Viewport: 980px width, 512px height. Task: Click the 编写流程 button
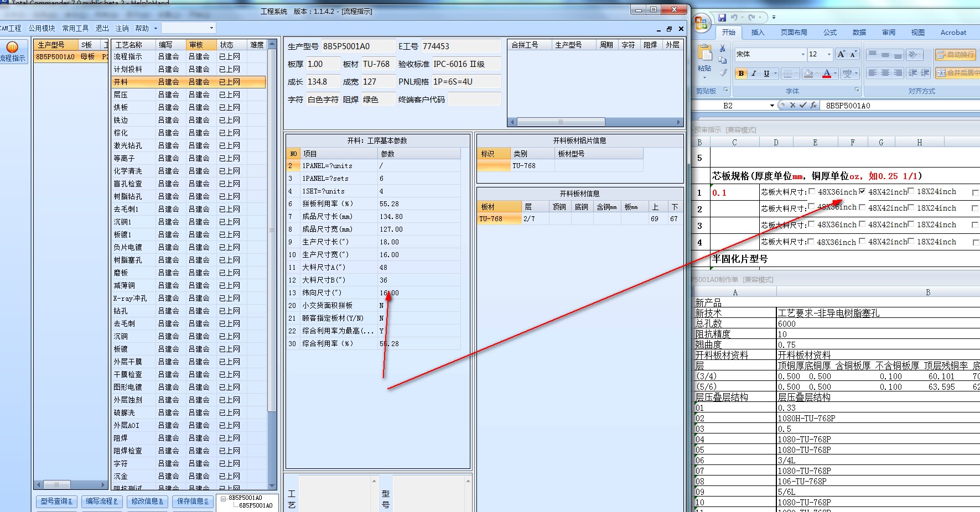tap(102, 501)
